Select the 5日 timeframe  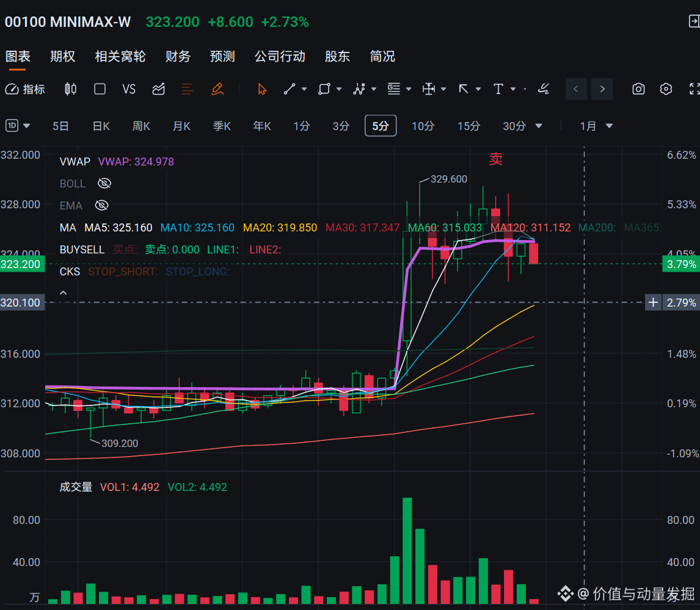pyautogui.click(x=60, y=126)
